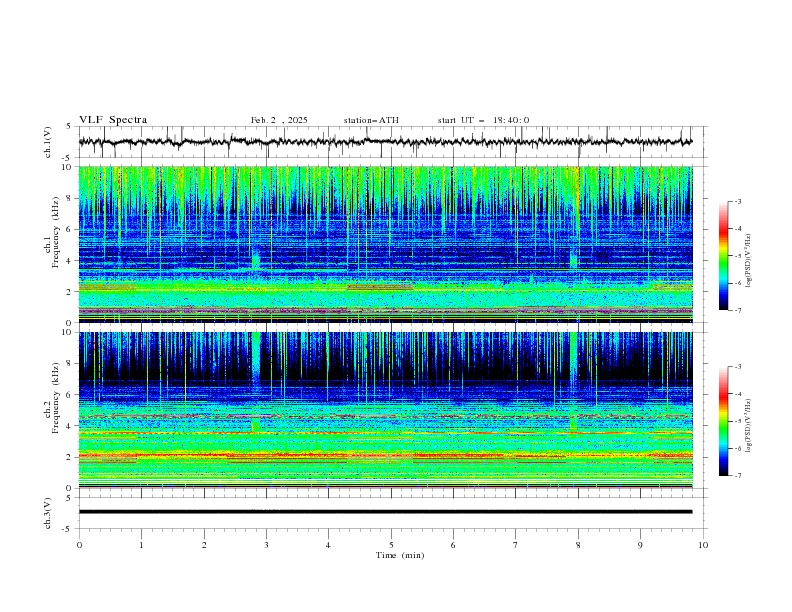Click the small 4 kHz burst near 2.8 minutes in ch.1 spectrogram
This screenshot has width=792, height=612.
256,259
